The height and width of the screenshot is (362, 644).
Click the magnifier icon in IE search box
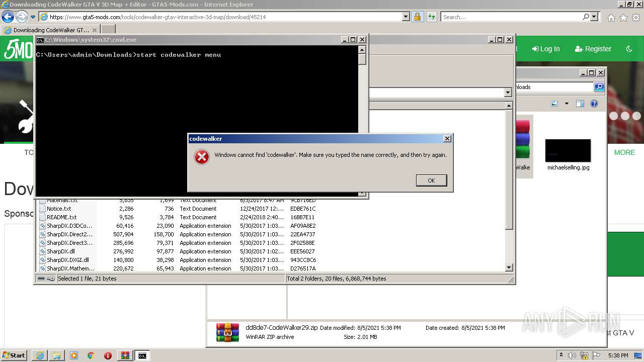click(586, 17)
